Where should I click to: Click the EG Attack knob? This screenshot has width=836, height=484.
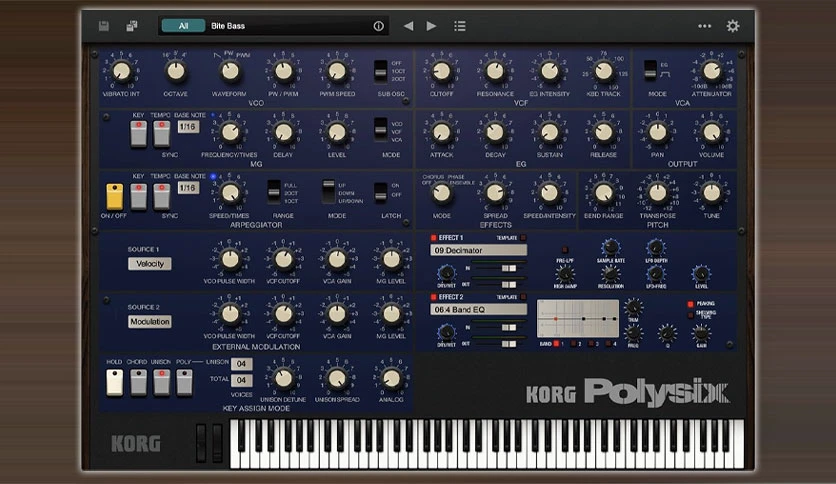click(441, 132)
